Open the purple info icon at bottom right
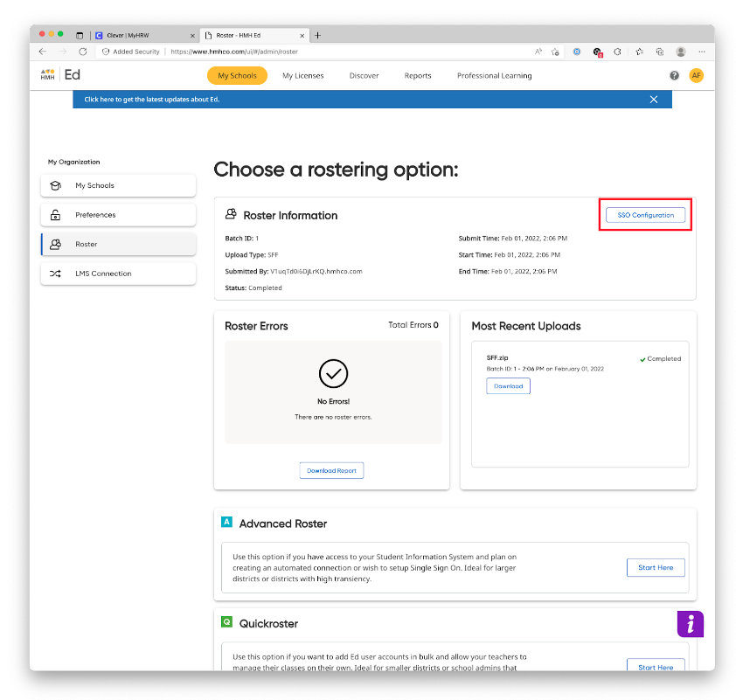 click(691, 624)
